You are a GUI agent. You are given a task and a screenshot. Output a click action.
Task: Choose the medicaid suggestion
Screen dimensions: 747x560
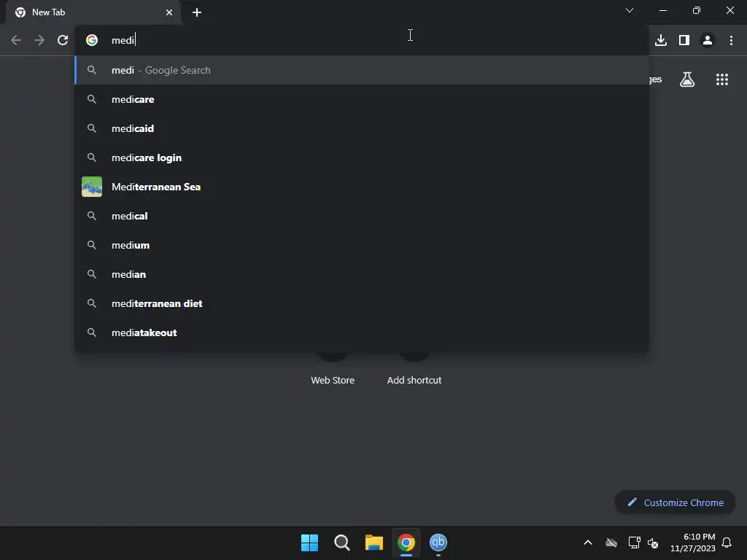(362, 128)
